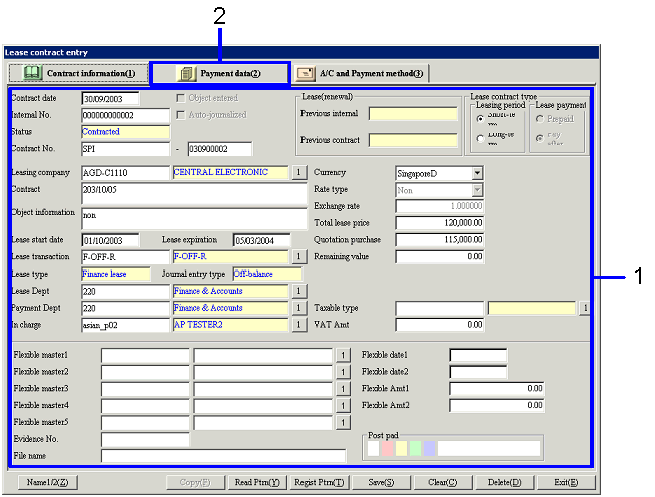Open the Contract information(1) tab
Image resolution: width=655 pixels, height=497 pixels.
(x=79, y=73)
